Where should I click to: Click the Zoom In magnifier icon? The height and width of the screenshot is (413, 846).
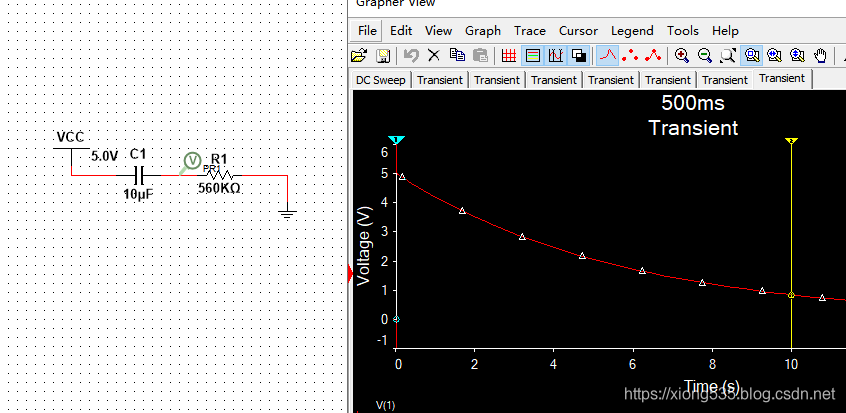pyautogui.click(x=682, y=55)
